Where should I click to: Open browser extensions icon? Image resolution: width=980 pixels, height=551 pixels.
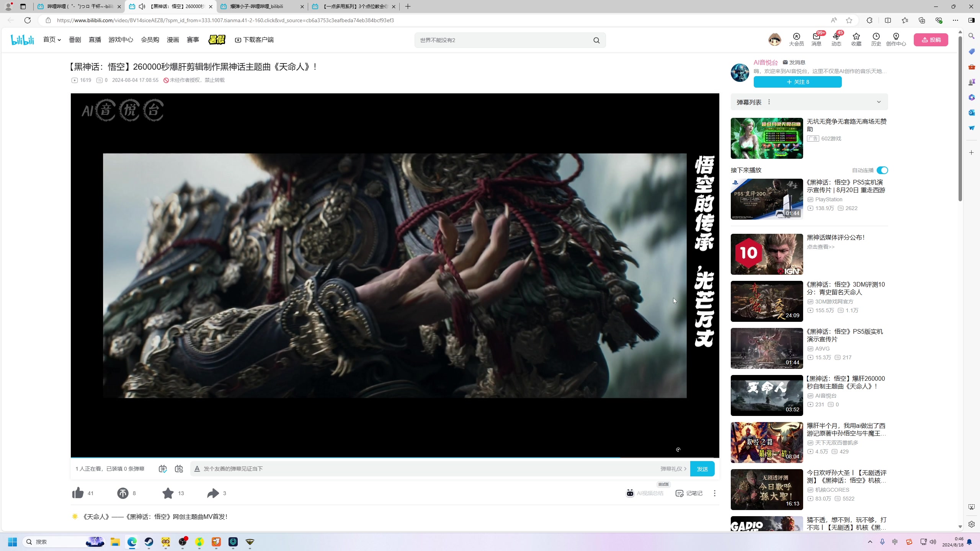click(x=870, y=20)
